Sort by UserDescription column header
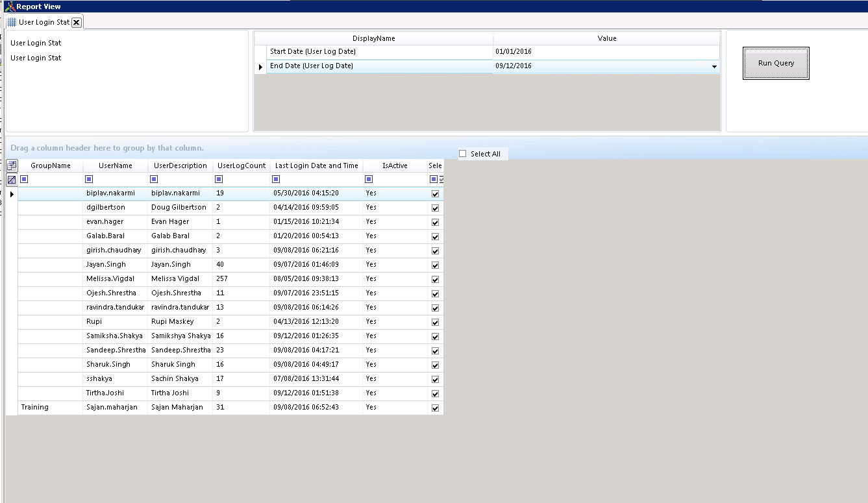868x503 pixels. click(x=180, y=166)
